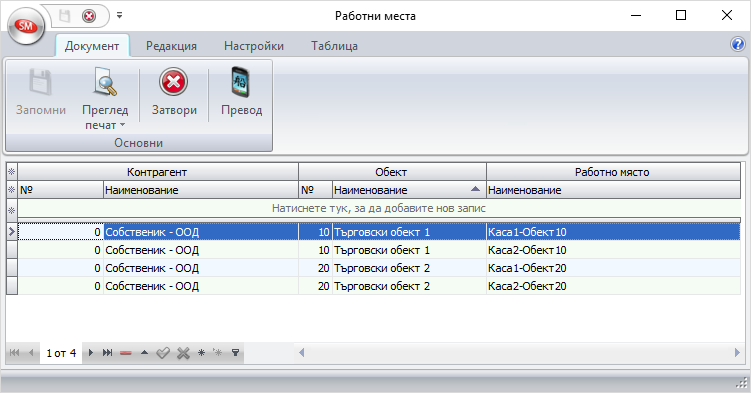Select cell Каса1-Обект20
The width and height of the screenshot is (751, 393).
(x=613, y=268)
